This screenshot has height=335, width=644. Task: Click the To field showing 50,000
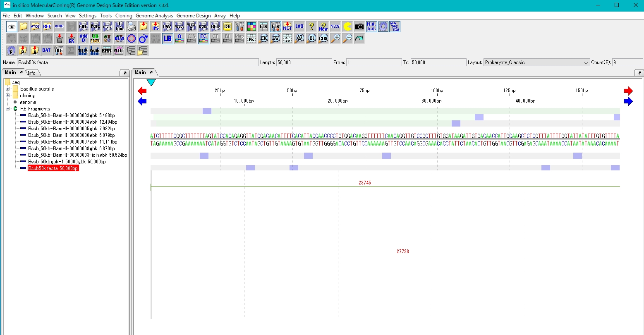pyautogui.click(x=438, y=62)
